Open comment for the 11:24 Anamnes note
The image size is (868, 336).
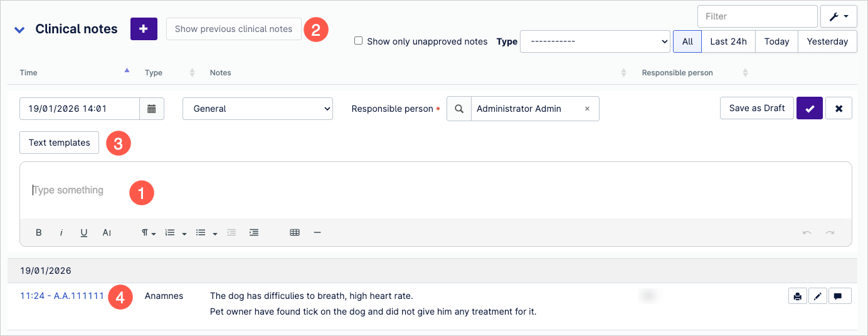[x=840, y=296]
